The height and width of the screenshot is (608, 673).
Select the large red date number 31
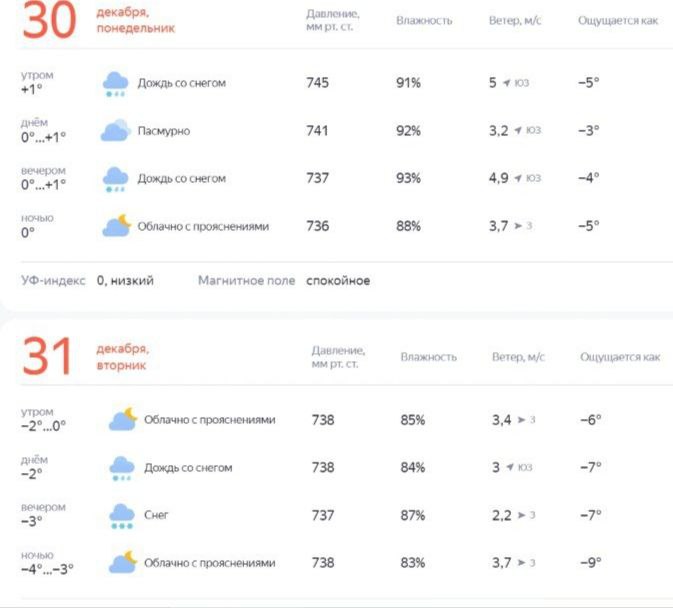tap(47, 358)
